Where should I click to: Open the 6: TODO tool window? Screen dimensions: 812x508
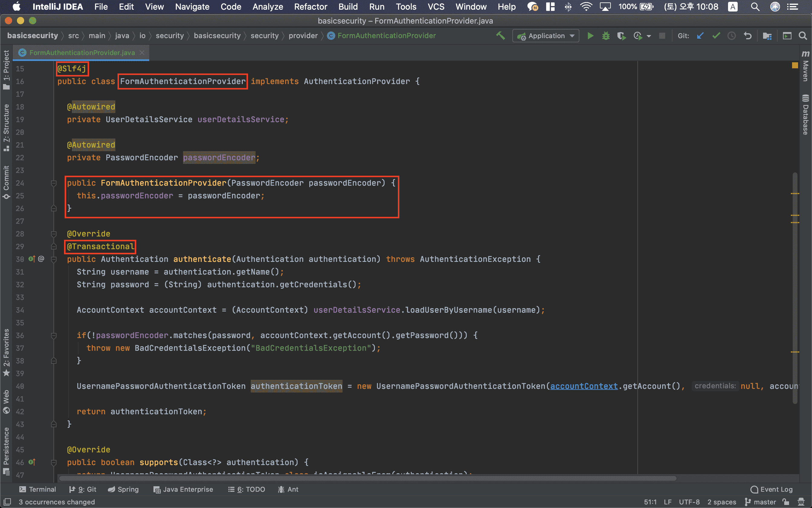click(x=246, y=489)
